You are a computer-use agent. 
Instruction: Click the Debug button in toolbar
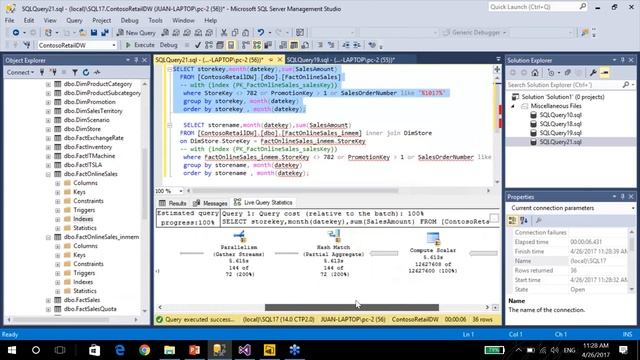168,45
